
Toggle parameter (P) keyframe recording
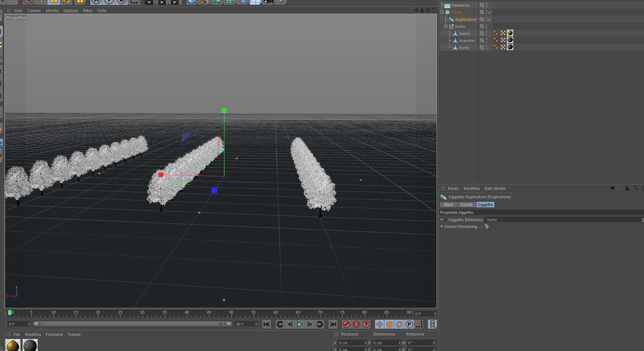[x=409, y=324]
